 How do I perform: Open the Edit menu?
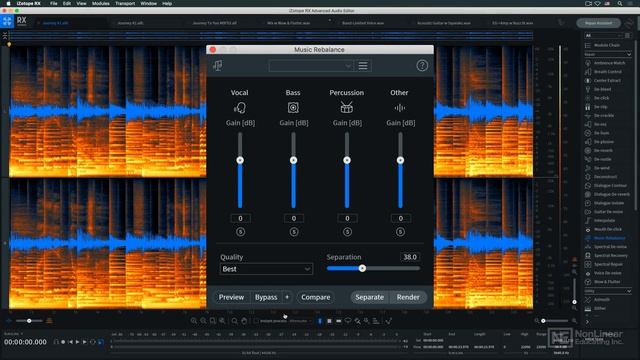(67, 3)
